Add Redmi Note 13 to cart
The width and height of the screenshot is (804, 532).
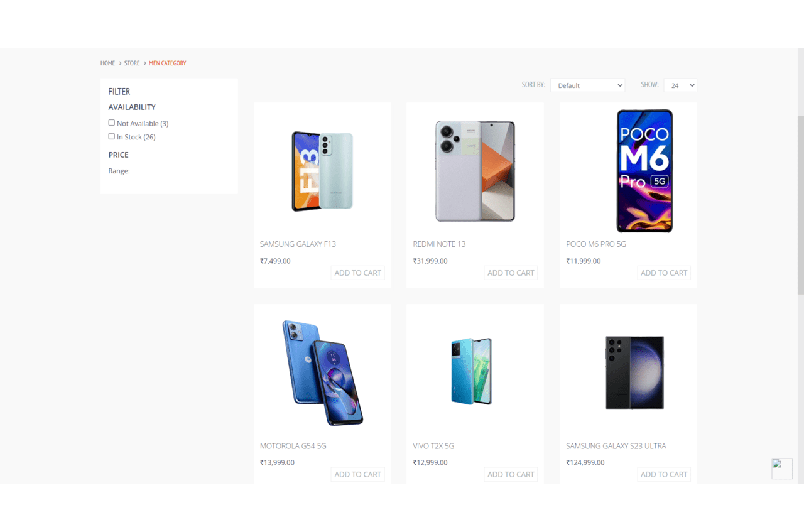pyautogui.click(x=511, y=273)
